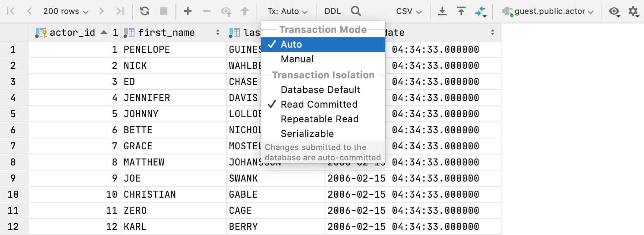Select Database Default isolation option
This screenshot has width=644, height=235.
coord(320,90)
